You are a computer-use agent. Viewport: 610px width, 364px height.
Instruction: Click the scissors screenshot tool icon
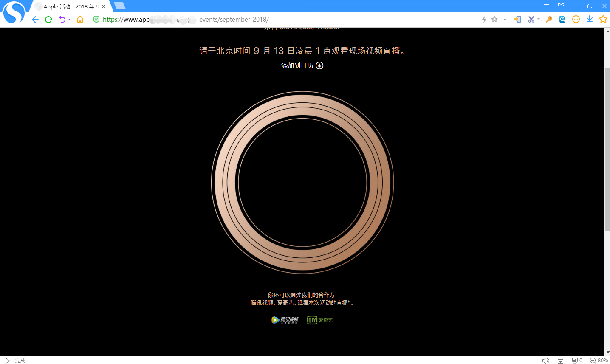click(531, 19)
